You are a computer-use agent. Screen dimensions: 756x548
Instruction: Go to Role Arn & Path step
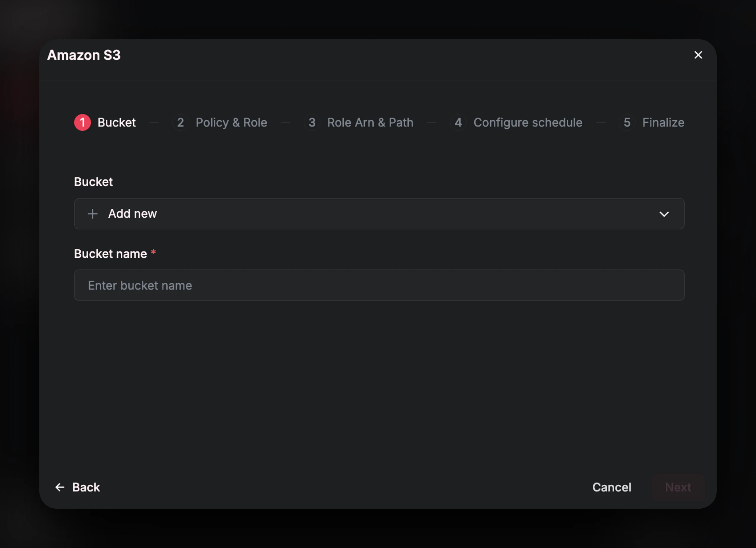370,122
